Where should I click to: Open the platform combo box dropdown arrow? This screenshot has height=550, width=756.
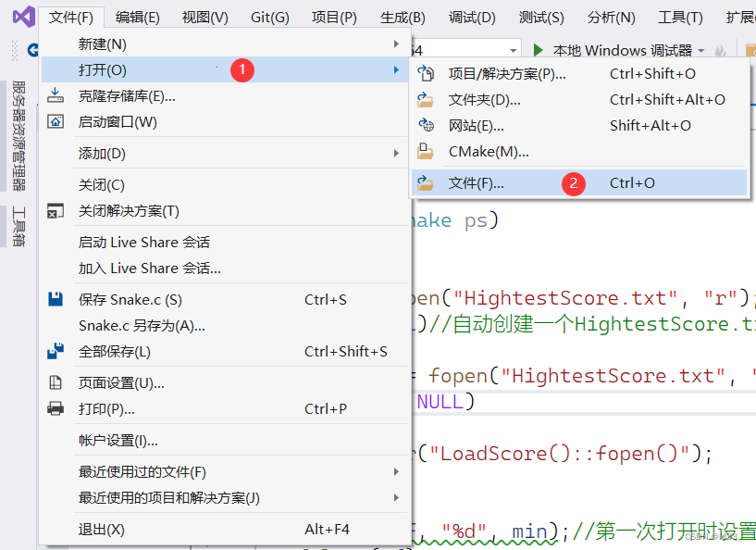(x=513, y=50)
